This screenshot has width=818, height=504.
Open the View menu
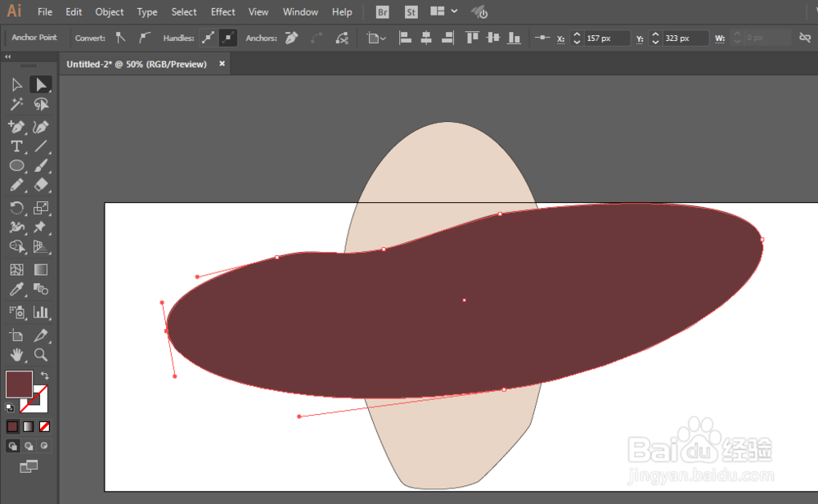click(x=258, y=11)
